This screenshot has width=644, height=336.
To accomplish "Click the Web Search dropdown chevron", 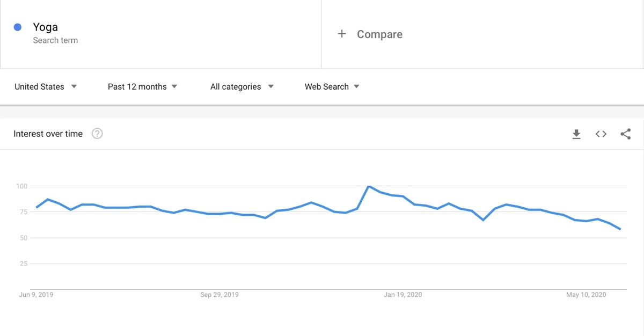I will point(357,86).
